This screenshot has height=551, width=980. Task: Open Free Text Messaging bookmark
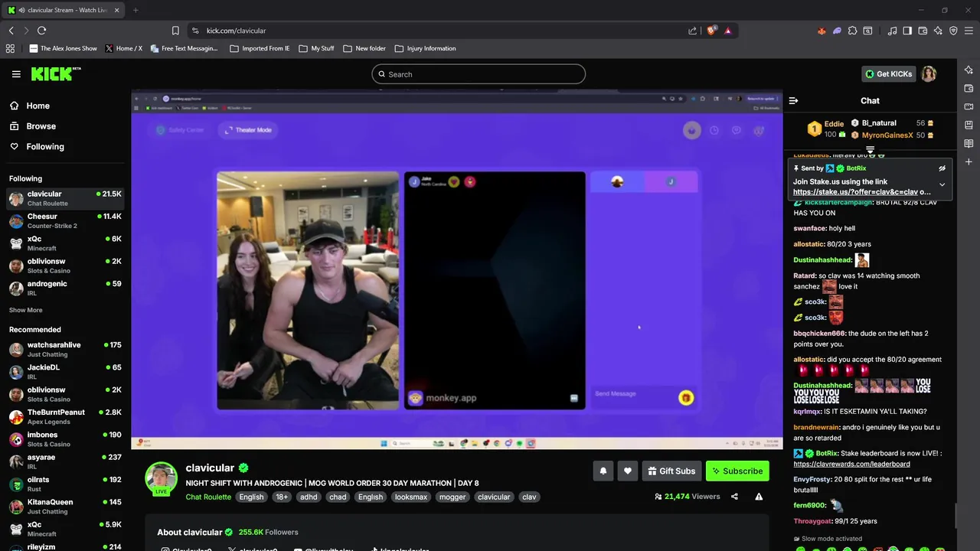(x=184, y=48)
